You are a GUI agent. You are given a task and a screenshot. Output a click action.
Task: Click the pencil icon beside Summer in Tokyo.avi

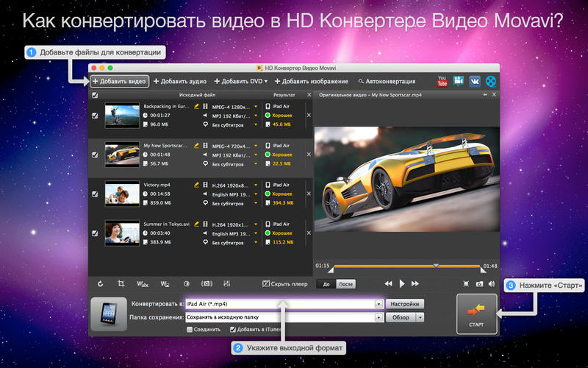pos(196,224)
